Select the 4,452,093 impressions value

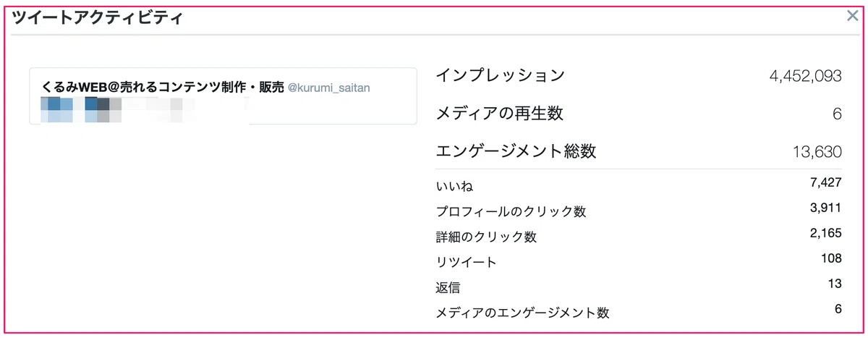[x=805, y=75]
